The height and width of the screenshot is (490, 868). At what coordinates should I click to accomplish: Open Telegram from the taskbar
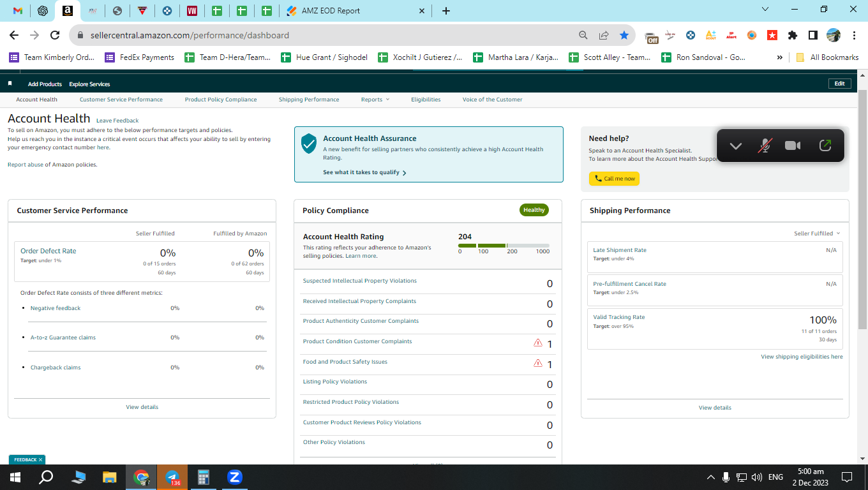(172, 477)
